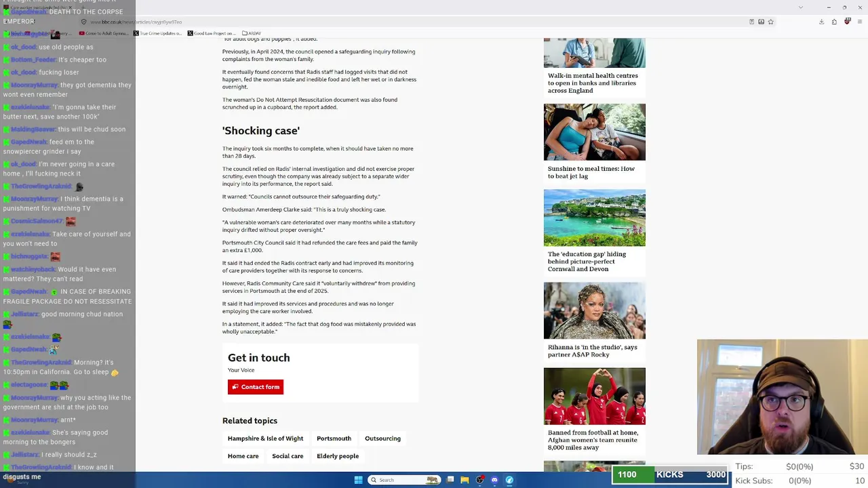Click the Tips goal value text

pyautogui.click(x=800, y=466)
